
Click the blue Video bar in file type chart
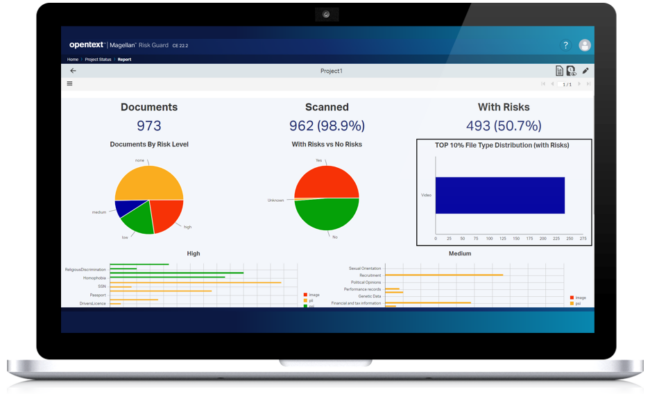pos(500,195)
